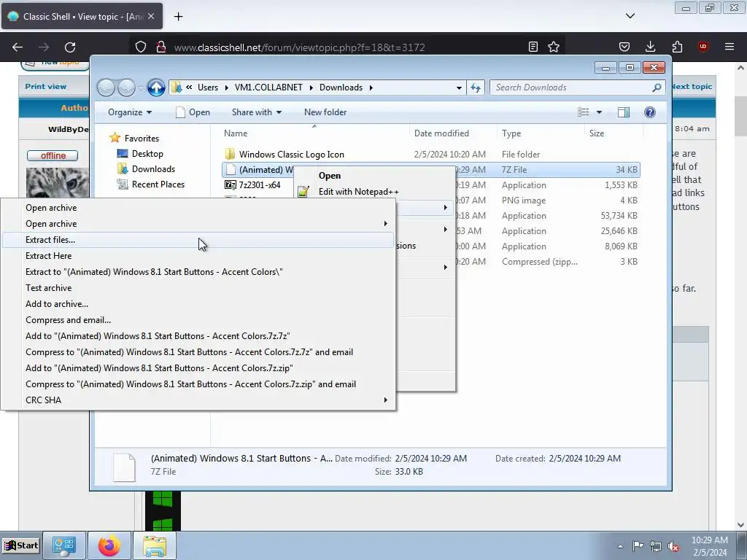
Task: Click Firefox icon in taskbar
Action: point(109,545)
